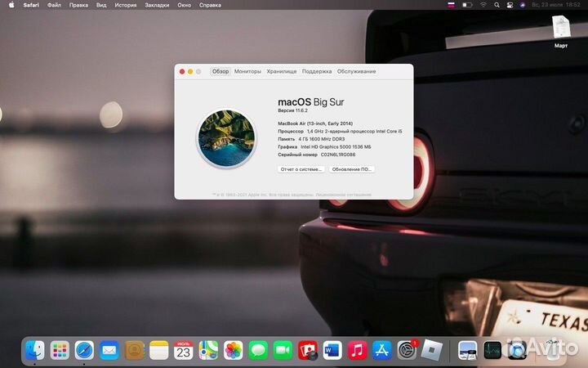588x368 pixels.
Task: Open the Mail app in the Dock
Action: [109, 350]
